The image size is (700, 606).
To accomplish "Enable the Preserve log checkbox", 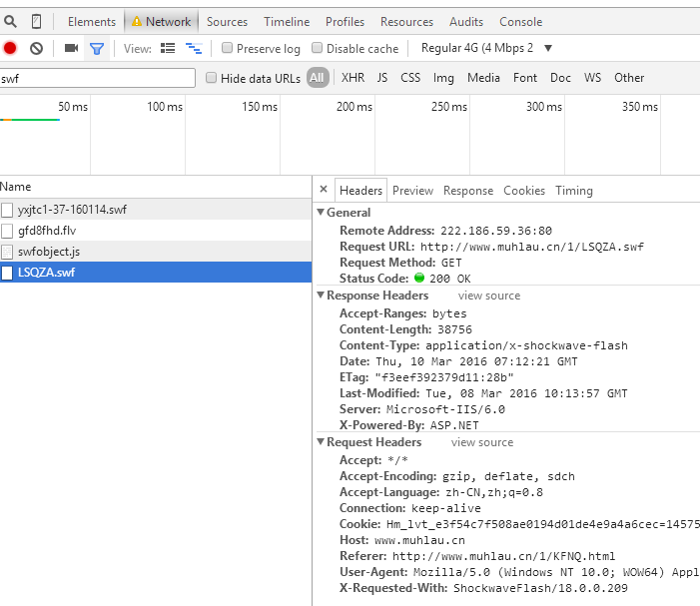I will (x=228, y=48).
